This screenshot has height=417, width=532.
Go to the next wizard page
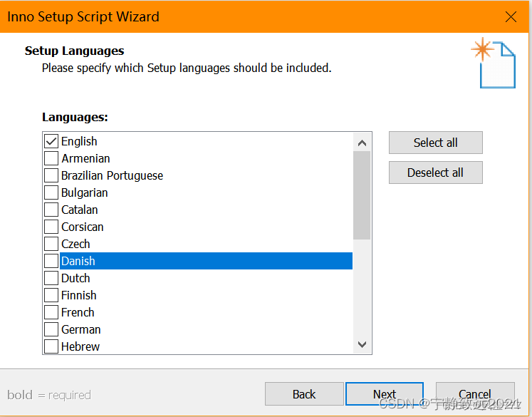384,394
